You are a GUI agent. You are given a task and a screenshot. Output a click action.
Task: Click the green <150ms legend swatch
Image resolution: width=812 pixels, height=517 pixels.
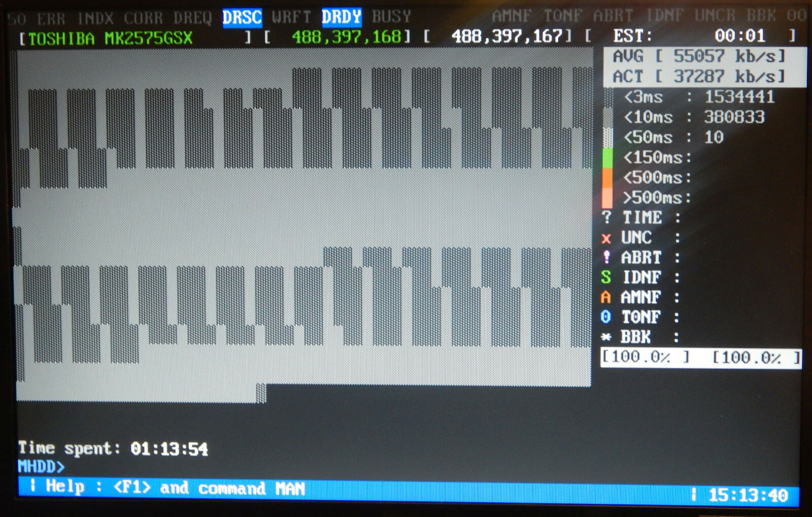click(607, 158)
